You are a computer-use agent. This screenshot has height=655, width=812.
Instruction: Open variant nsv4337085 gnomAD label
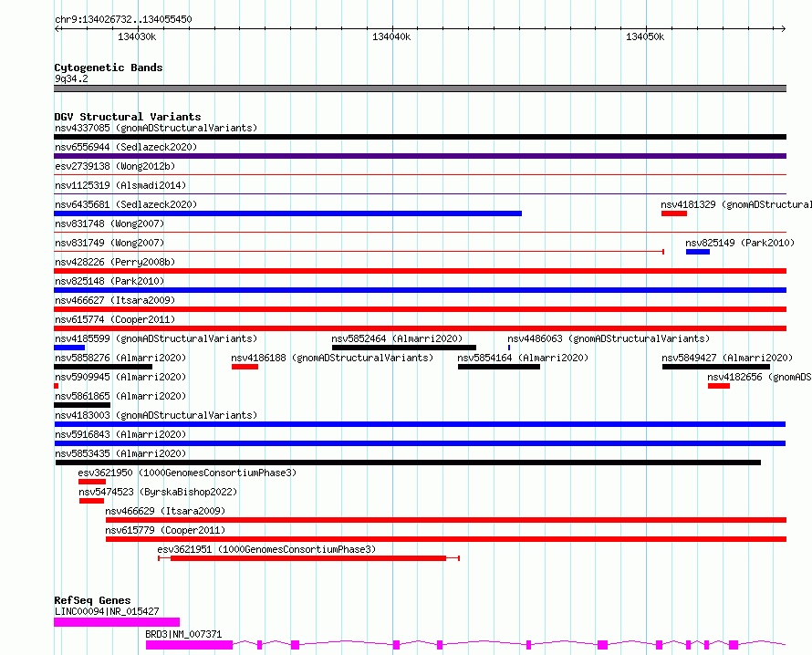point(156,128)
